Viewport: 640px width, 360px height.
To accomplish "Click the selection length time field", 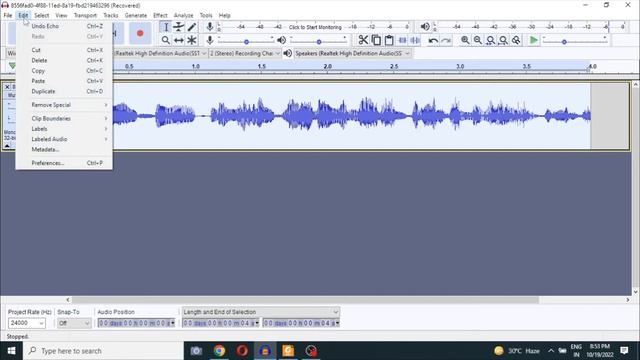I will (x=220, y=323).
